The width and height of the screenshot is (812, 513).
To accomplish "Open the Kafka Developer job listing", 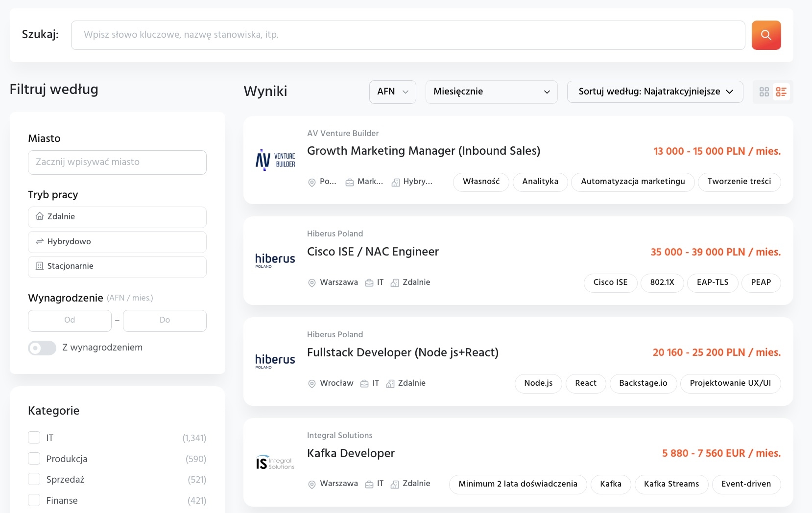I will [351, 453].
